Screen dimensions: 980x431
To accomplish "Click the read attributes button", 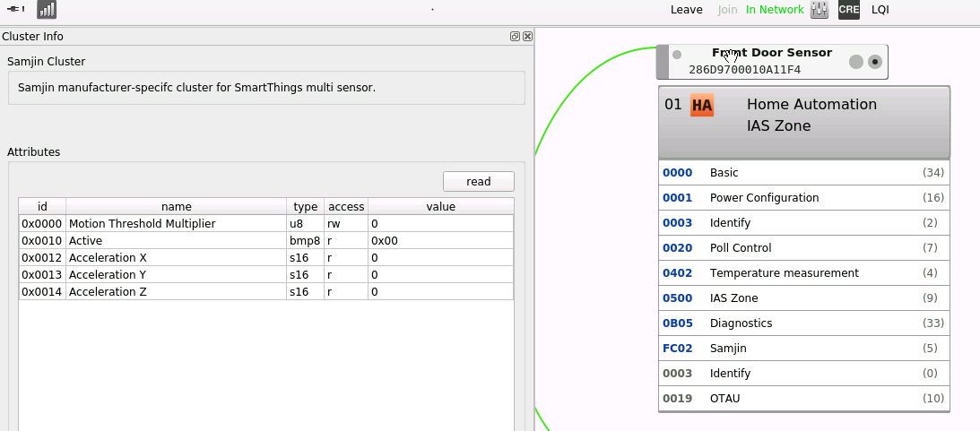I will click(x=479, y=182).
